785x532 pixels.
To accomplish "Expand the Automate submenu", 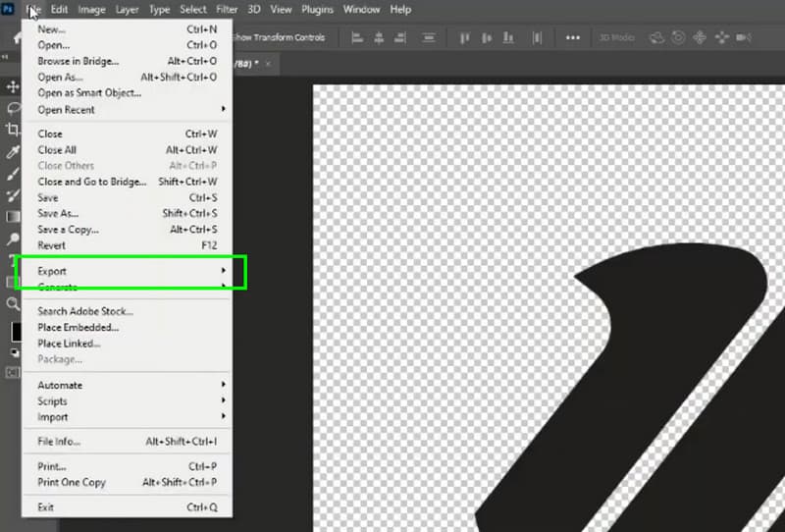I will (128, 385).
